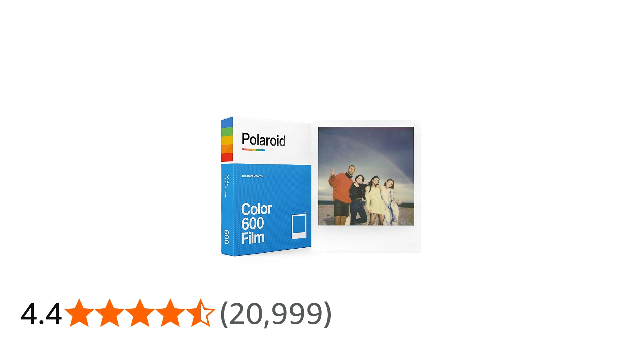Click the green stripe on the box spine
The image size is (644, 337).
tap(227, 131)
